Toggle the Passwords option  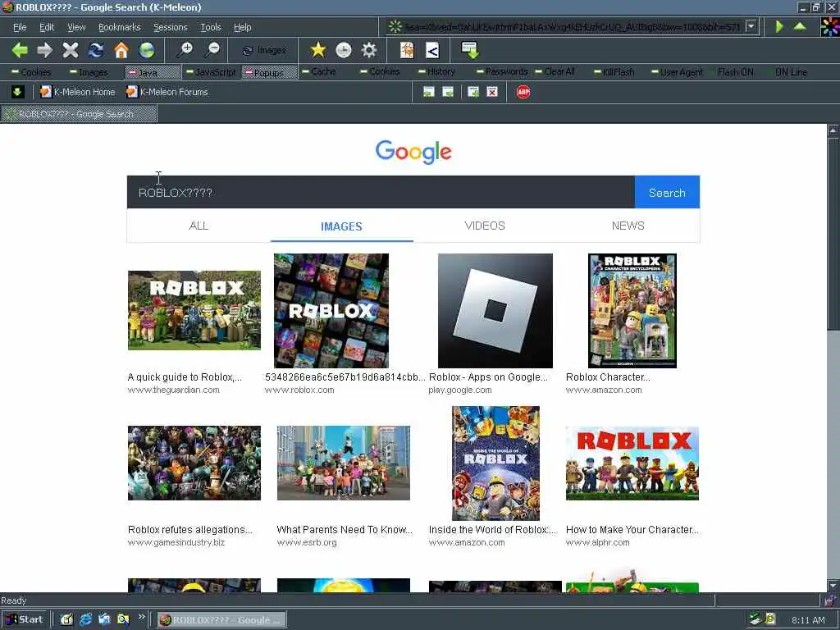tap(501, 72)
